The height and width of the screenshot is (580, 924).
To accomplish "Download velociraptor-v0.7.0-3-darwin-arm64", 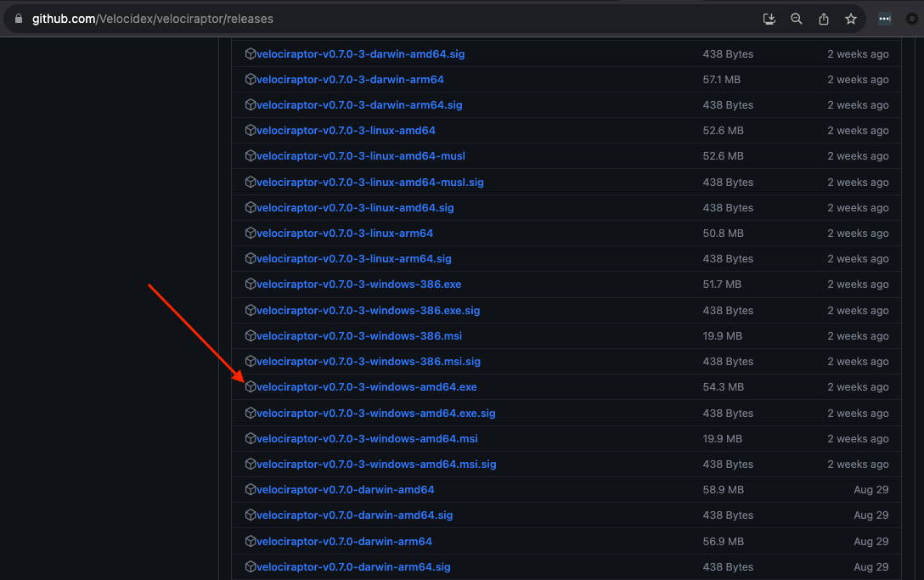I will 350,79.
